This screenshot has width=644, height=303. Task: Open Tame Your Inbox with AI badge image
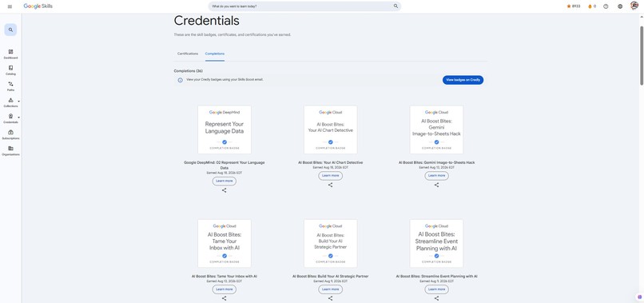tap(225, 243)
